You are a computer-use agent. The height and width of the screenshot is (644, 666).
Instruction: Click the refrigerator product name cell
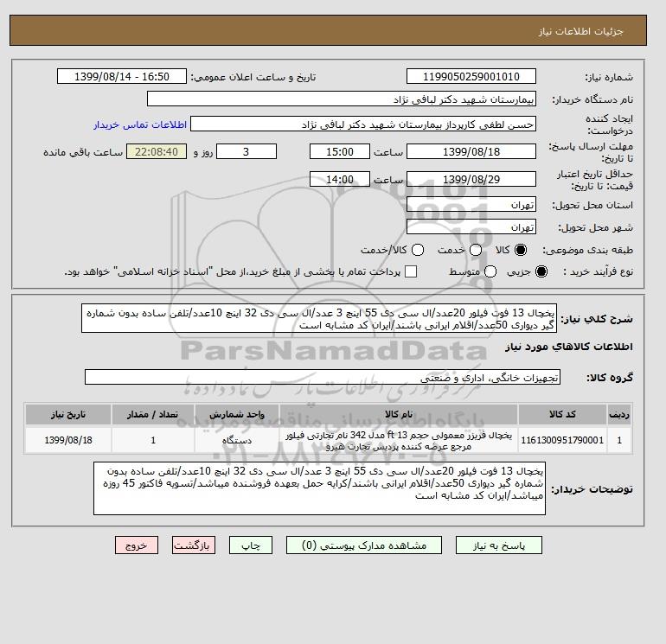point(399,440)
